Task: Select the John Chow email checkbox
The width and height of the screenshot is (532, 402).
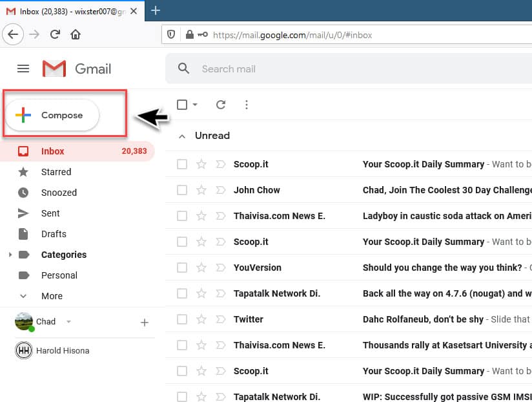Action: 182,190
